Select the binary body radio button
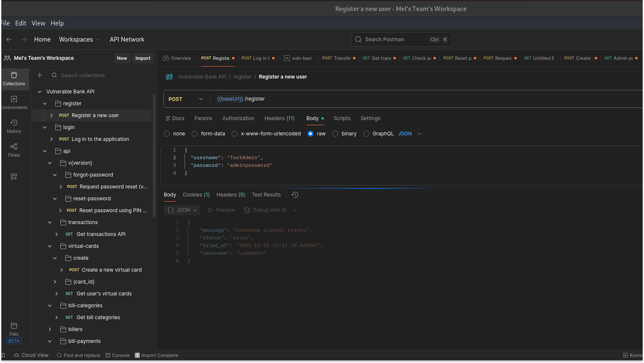Image resolution: width=644 pixels, height=363 pixels. pos(335,134)
